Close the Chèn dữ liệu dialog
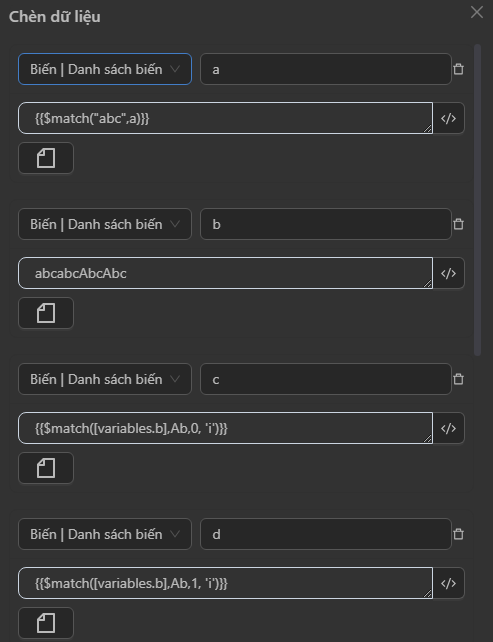 [x=477, y=12]
